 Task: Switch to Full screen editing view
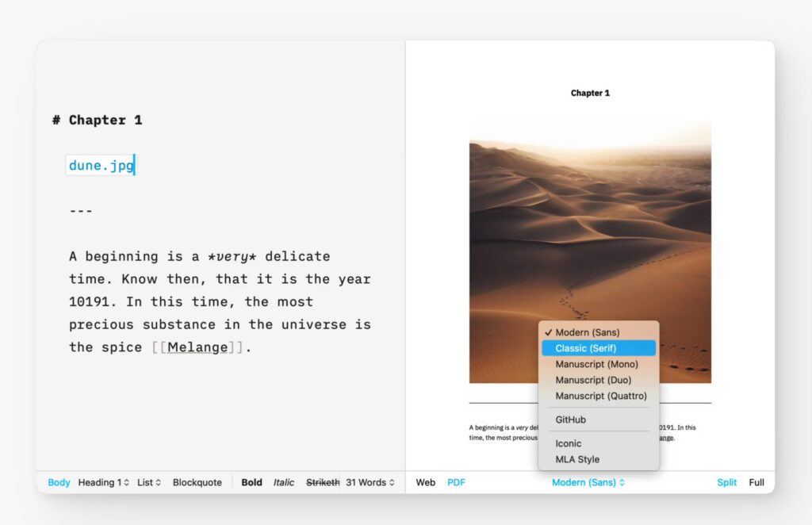756,482
